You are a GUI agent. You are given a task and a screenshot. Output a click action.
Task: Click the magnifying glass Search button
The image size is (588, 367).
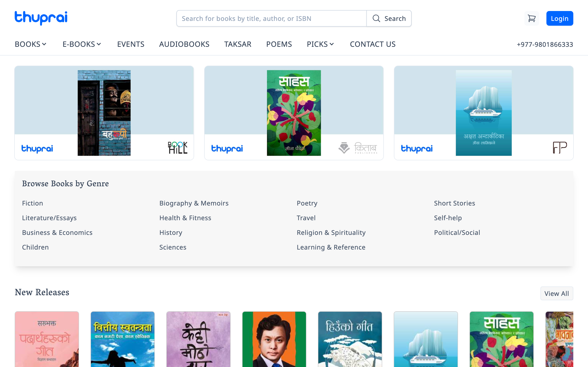(389, 18)
